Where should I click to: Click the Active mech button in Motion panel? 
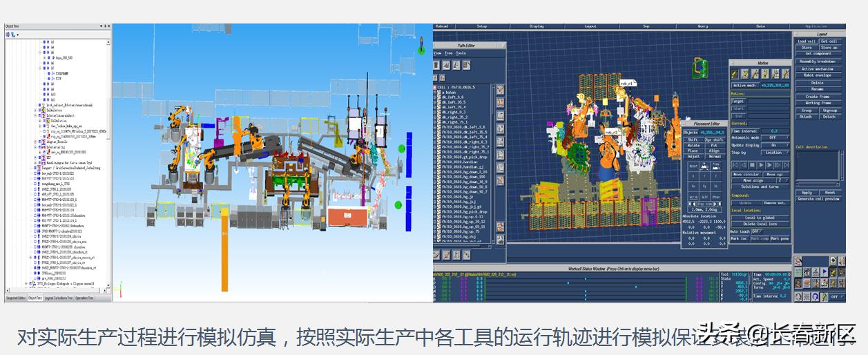tap(744, 85)
